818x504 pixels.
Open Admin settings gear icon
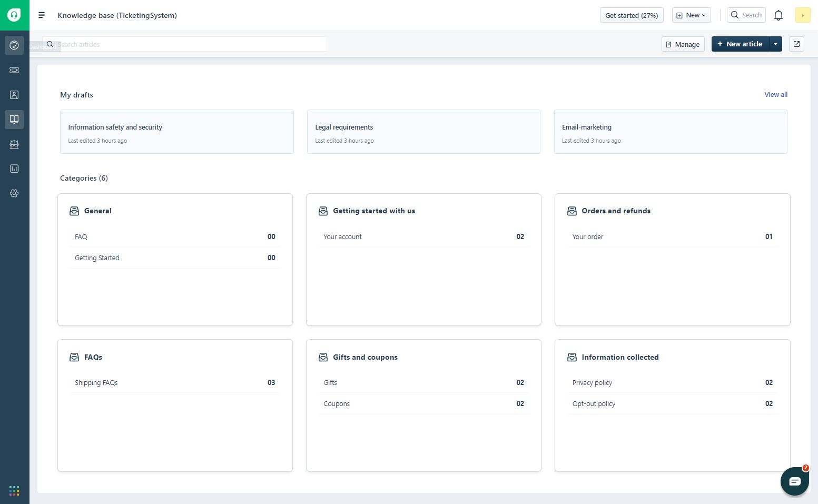pos(14,193)
